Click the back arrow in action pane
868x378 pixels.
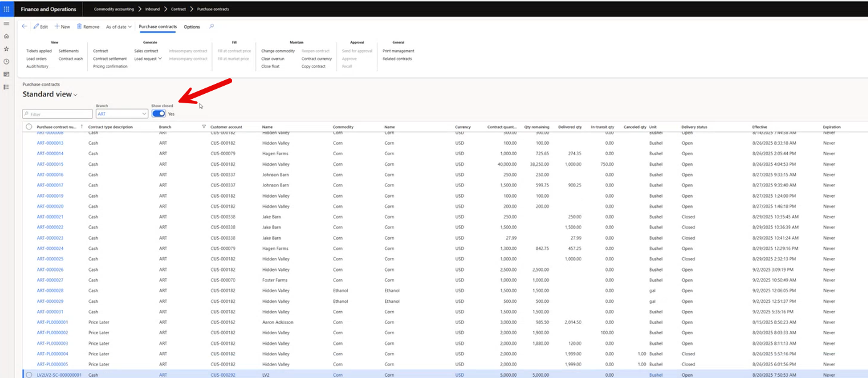tap(24, 27)
